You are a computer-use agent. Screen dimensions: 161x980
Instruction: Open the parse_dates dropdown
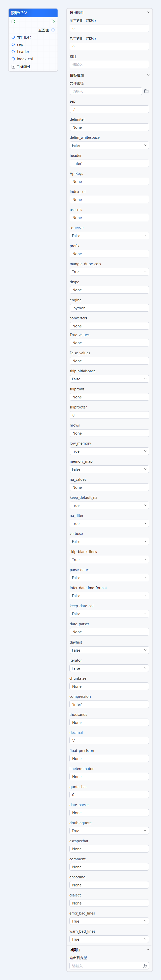[x=109, y=578]
